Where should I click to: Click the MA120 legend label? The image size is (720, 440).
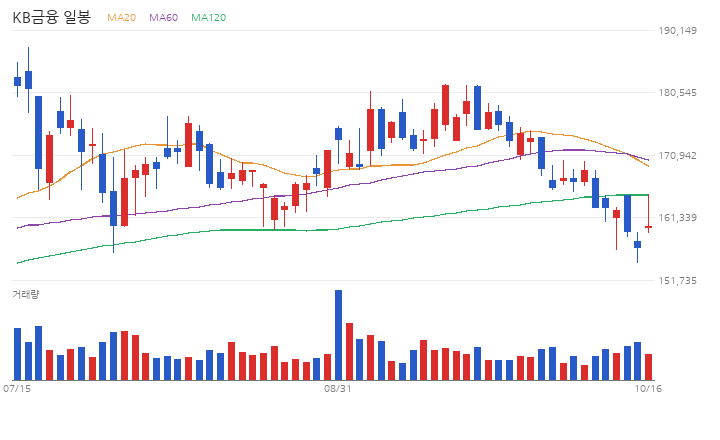[x=208, y=17]
